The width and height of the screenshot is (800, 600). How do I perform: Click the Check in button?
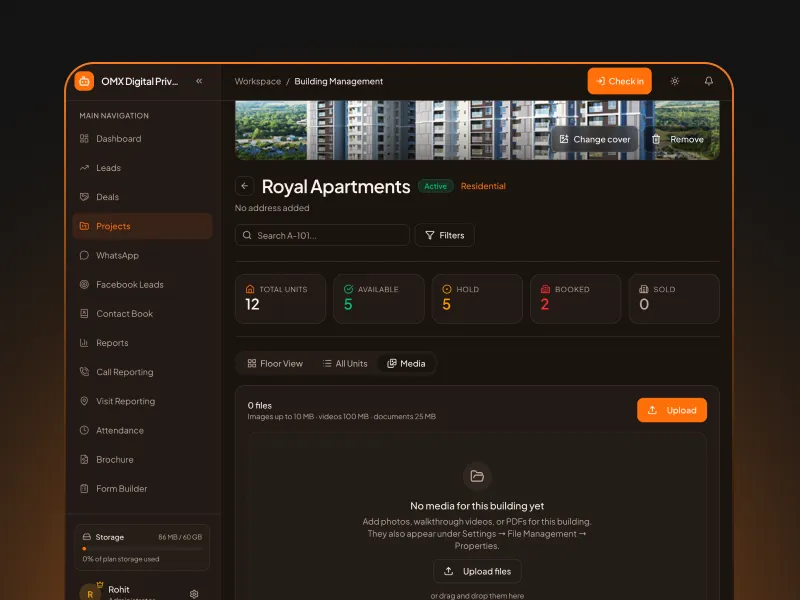pyautogui.click(x=619, y=81)
